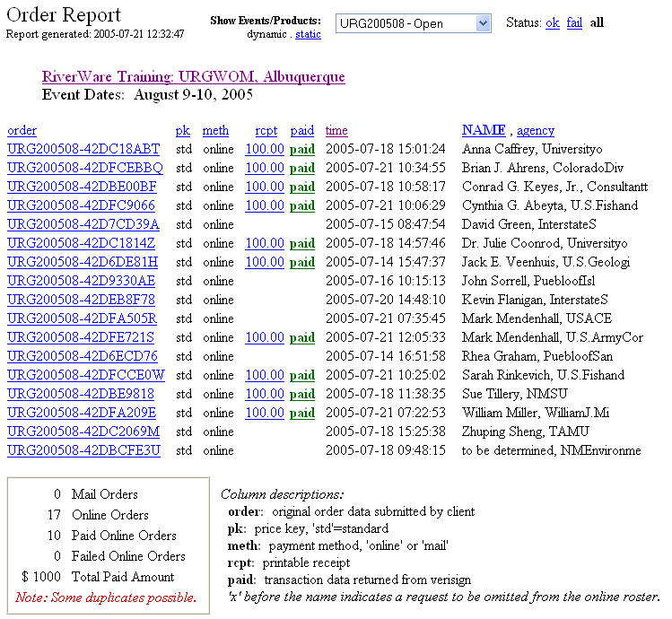This screenshot has width=672, height=619.
Task: Select the name 'Kevin Flanigan, InterstateS'
Action: [x=535, y=300]
